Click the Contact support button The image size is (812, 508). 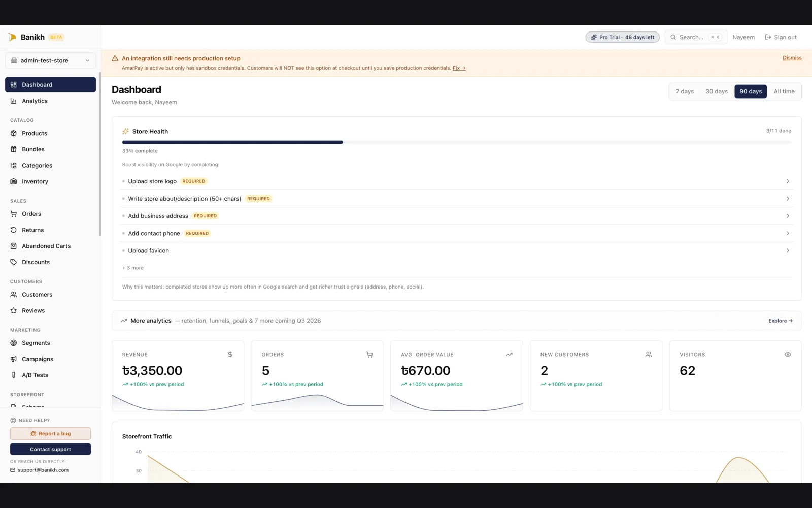(50, 449)
